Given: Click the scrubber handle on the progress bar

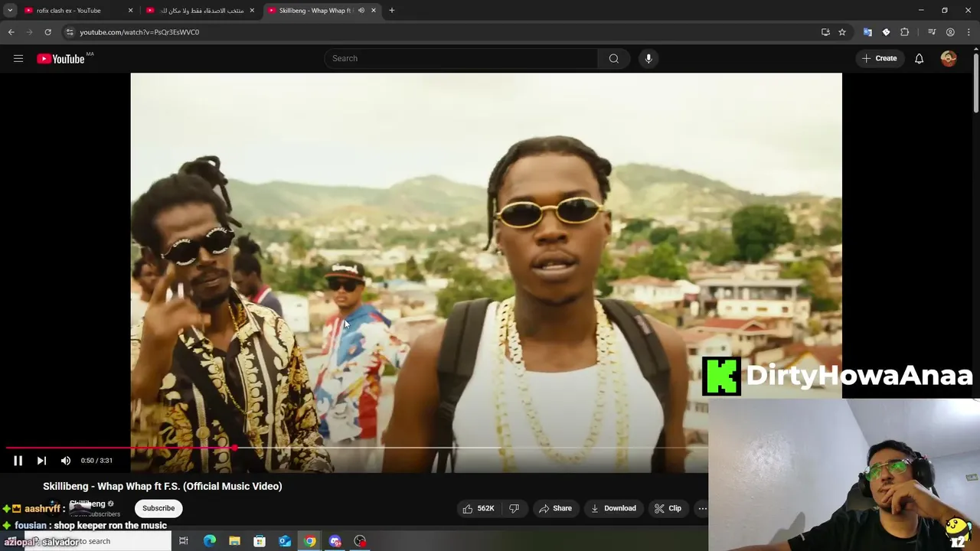Looking at the screenshot, I should [x=234, y=448].
